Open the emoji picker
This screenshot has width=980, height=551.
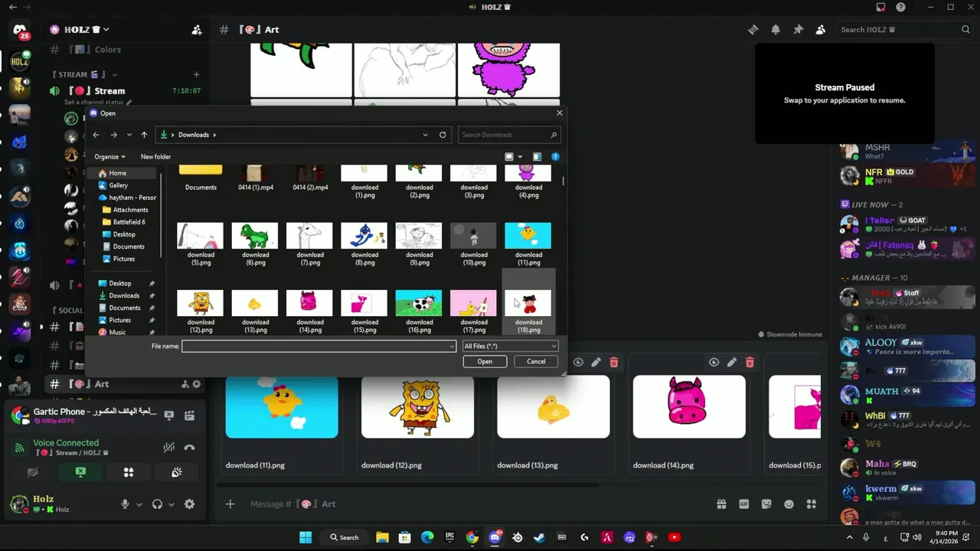coord(789,504)
